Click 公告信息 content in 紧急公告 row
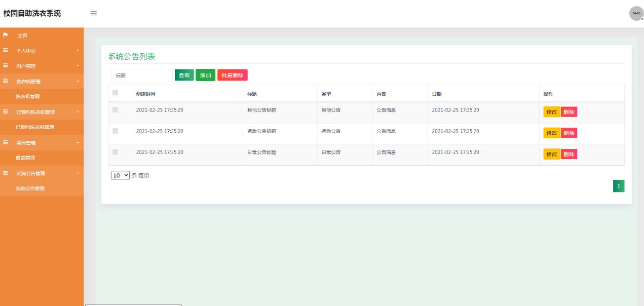Screen dimensions: 644x306 click(x=386, y=131)
